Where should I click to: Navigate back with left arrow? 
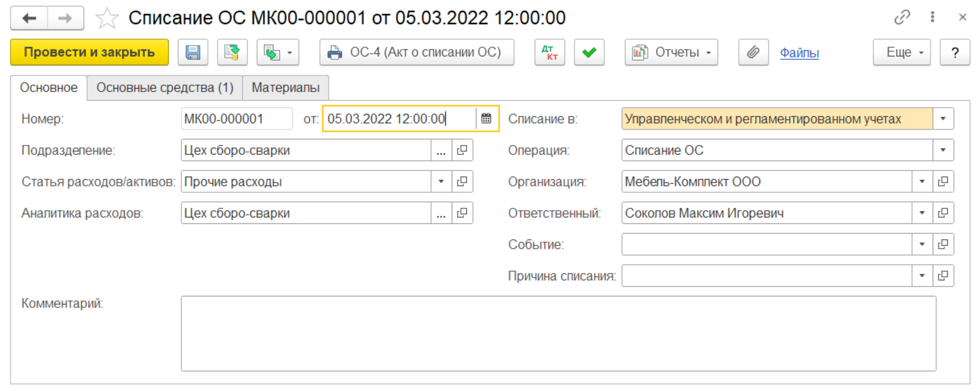coord(29,19)
